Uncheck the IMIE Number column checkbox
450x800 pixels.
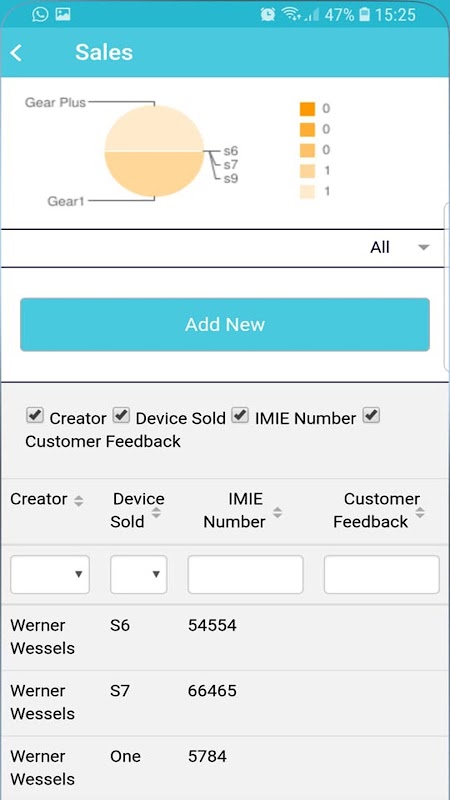tap(240, 415)
